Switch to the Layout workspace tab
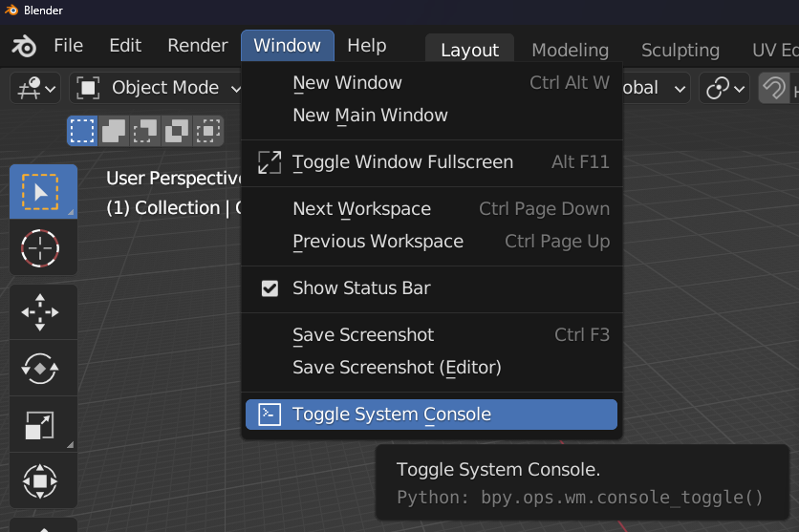This screenshot has width=799, height=532. pyautogui.click(x=470, y=50)
